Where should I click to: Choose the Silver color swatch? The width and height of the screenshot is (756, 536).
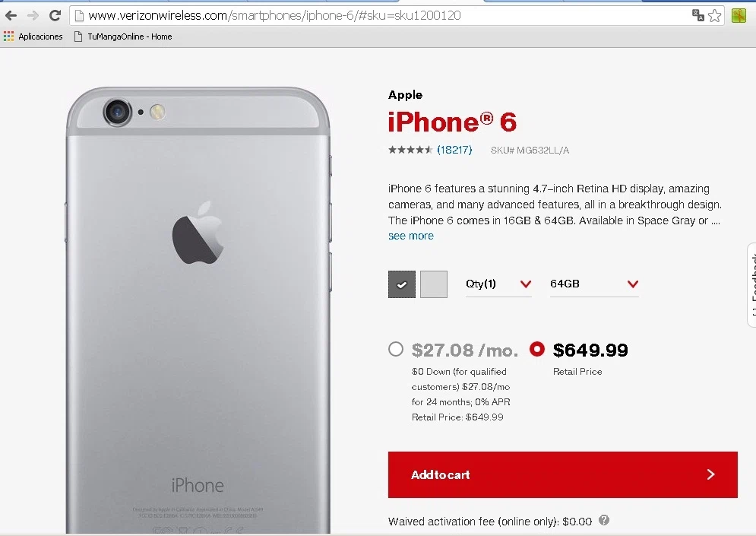(434, 284)
